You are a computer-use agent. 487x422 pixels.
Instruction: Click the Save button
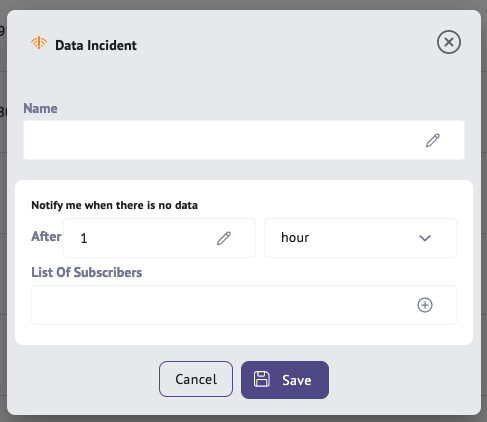click(285, 380)
